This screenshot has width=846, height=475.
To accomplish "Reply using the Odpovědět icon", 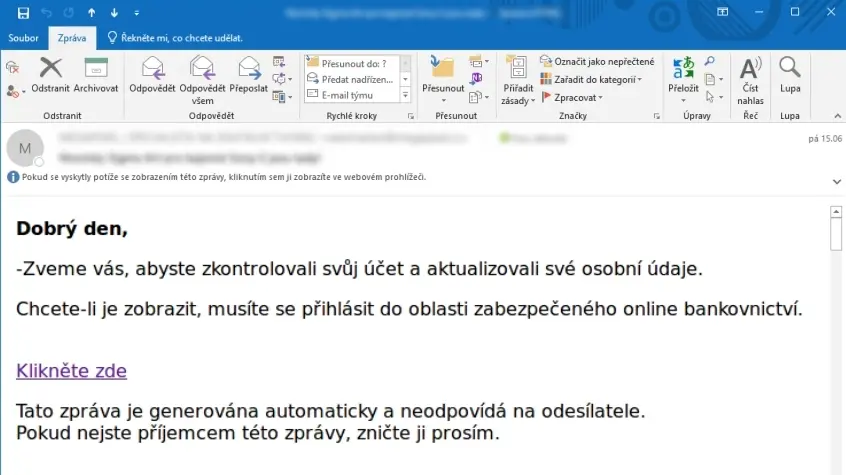I will [x=152, y=74].
